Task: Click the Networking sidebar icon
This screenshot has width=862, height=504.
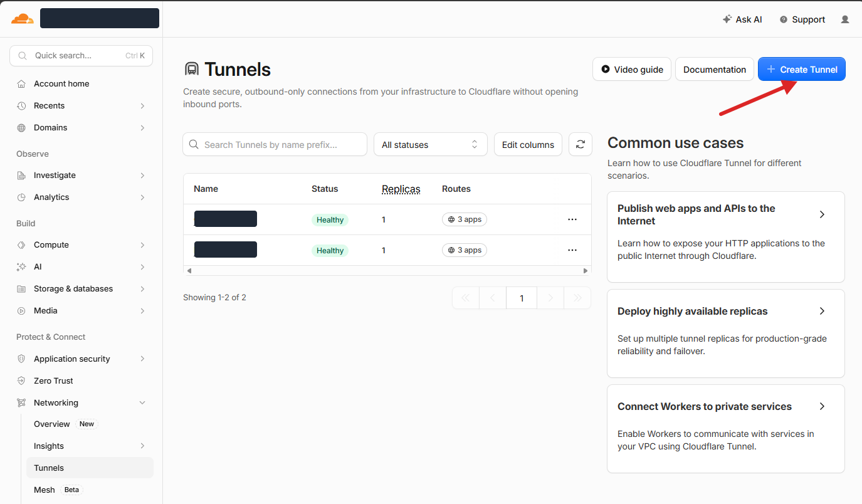Action: (x=21, y=403)
